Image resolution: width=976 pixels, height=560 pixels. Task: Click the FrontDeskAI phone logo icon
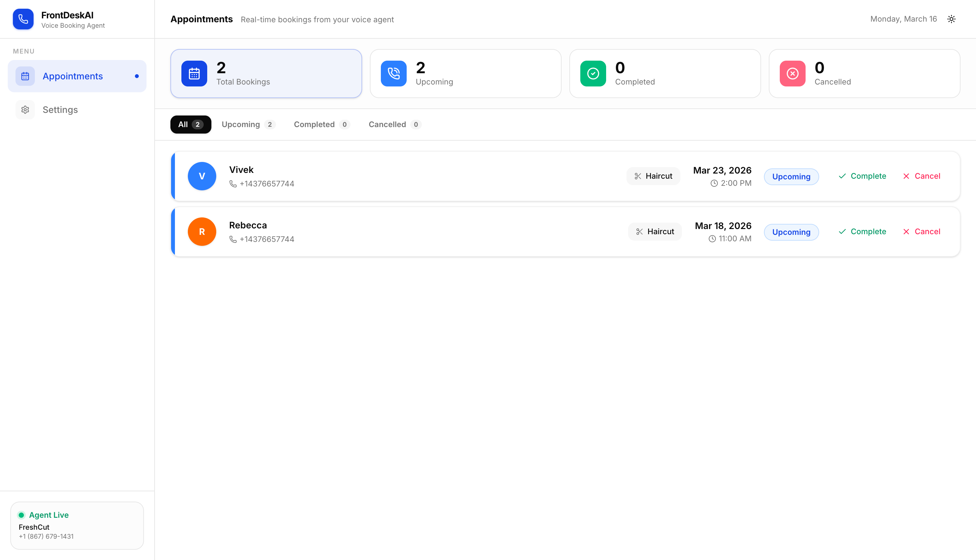[23, 19]
